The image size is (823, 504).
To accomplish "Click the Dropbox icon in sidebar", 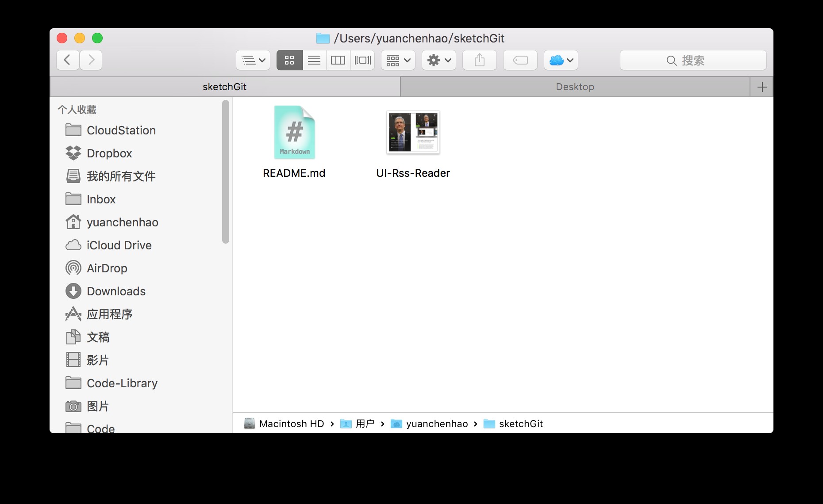I will point(73,153).
